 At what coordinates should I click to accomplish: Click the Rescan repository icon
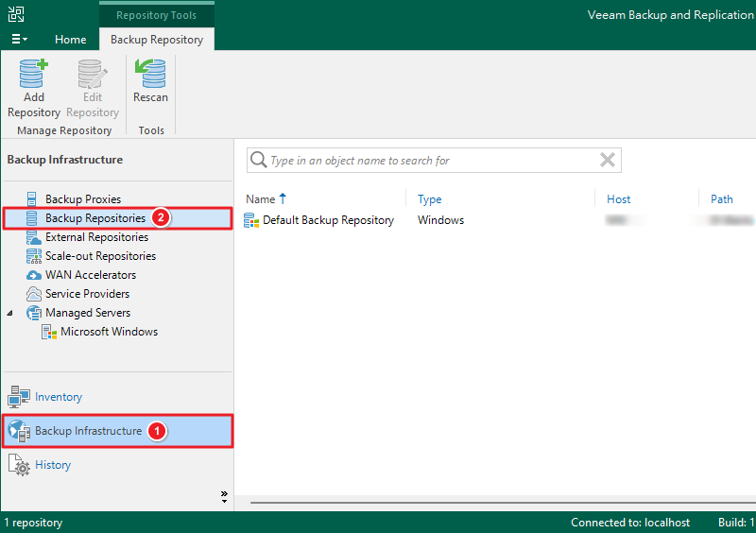pyautogui.click(x=150, y=74)
